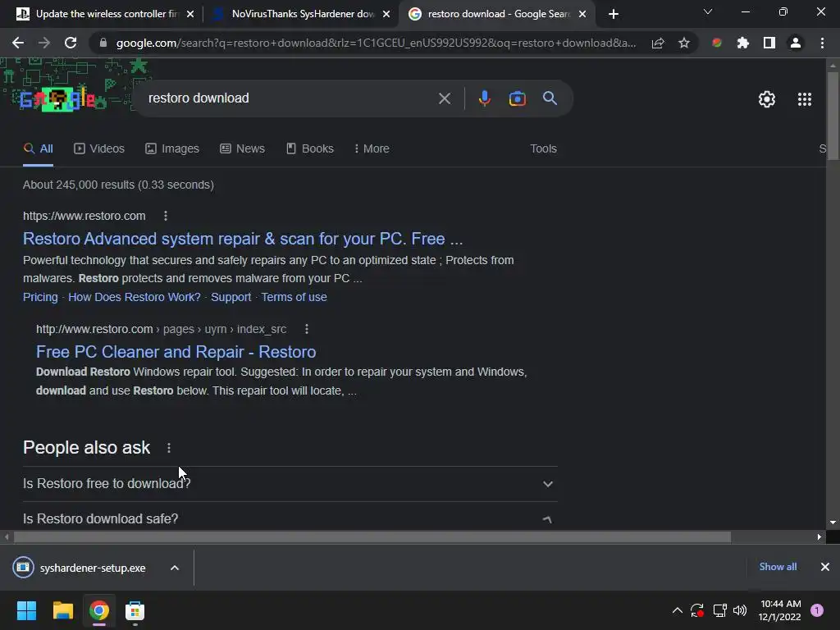Screen dimensions: 840x630
Task: Click the https://www.restoro.com result URL
Action: (84, 216)
